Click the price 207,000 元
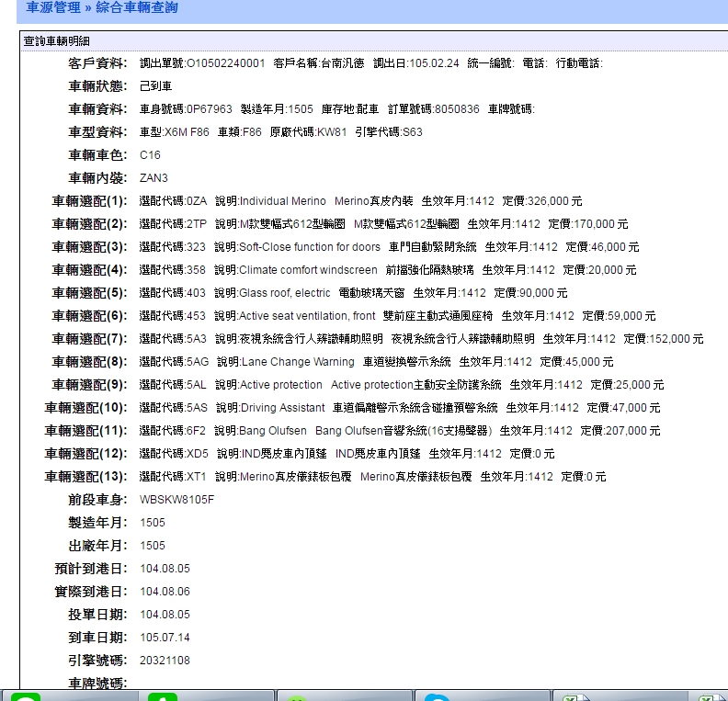Screen dimensions: 728x701 pos(632,431)
